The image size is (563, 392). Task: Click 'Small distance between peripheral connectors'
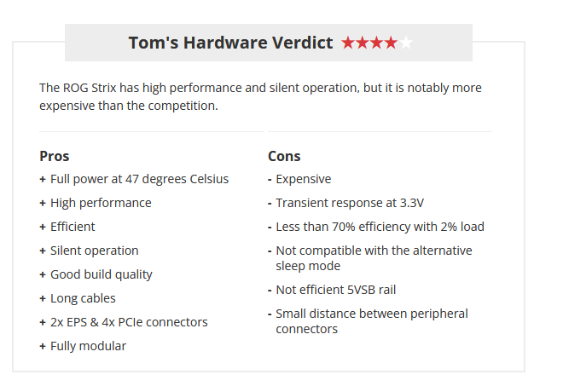coord(372,321)
